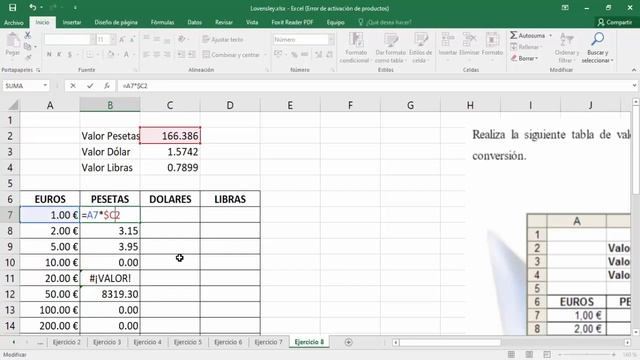Open Buscar y seleccionar magnifier

(x=598, y=40)
